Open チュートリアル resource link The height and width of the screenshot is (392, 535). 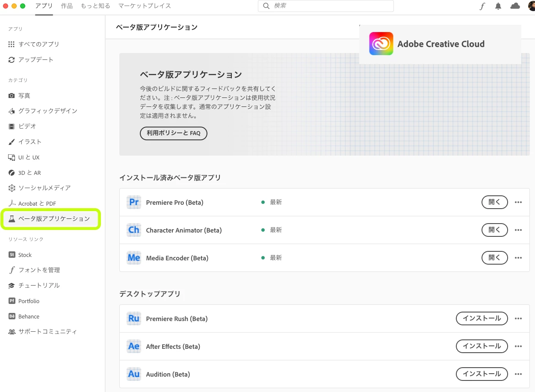(x=39, y=286)
